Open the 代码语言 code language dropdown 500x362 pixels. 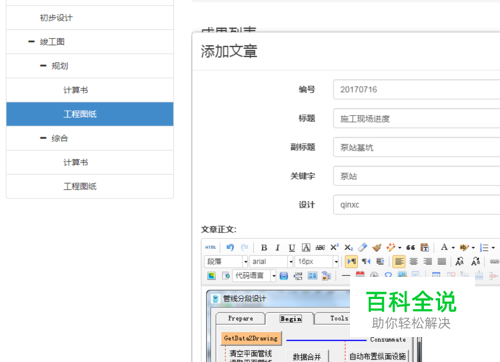pos(254,276)
